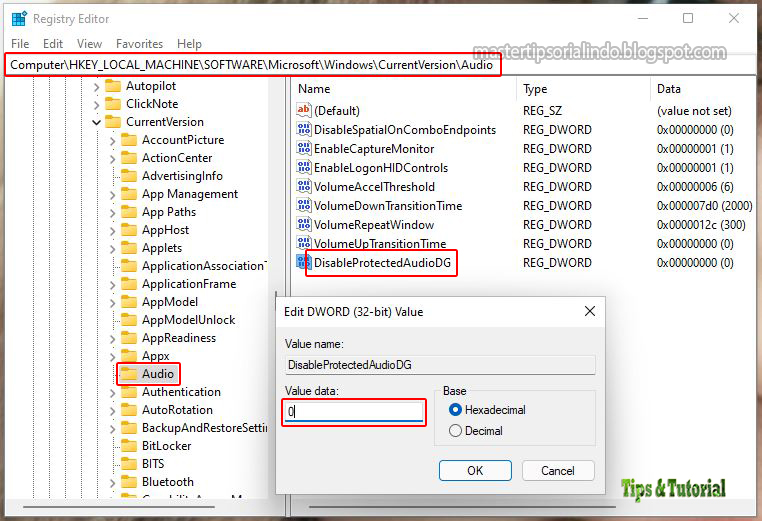The height and width of the screenshot is (521, 762).
Task: Click the BitLocker folder icon
Action: [129, 446]
